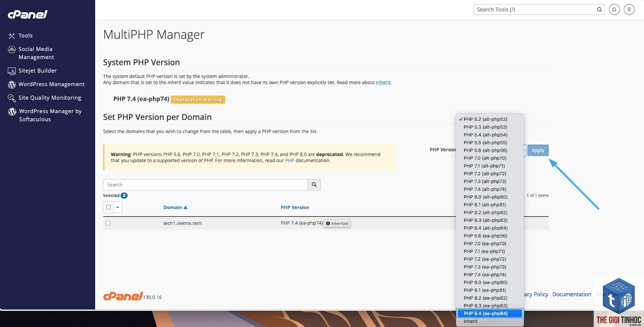Viewport: 644px width, 327px height.
Task: Click PHP 7.4 (ea-php74) version cell
Action: (x=302, y=223)
